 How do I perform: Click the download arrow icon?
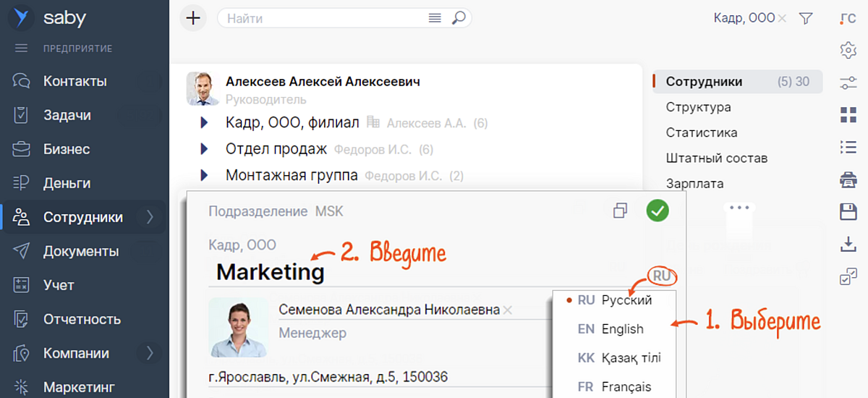coord(848,244)
